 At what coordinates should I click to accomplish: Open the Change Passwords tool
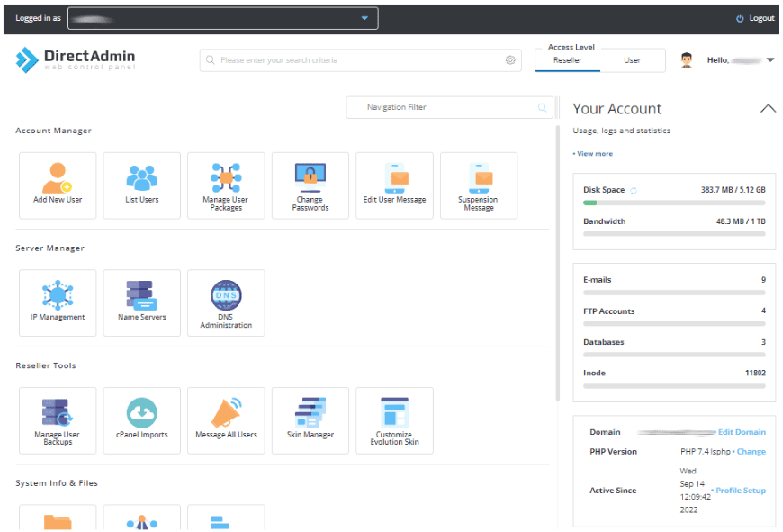[x=310, y=185]
